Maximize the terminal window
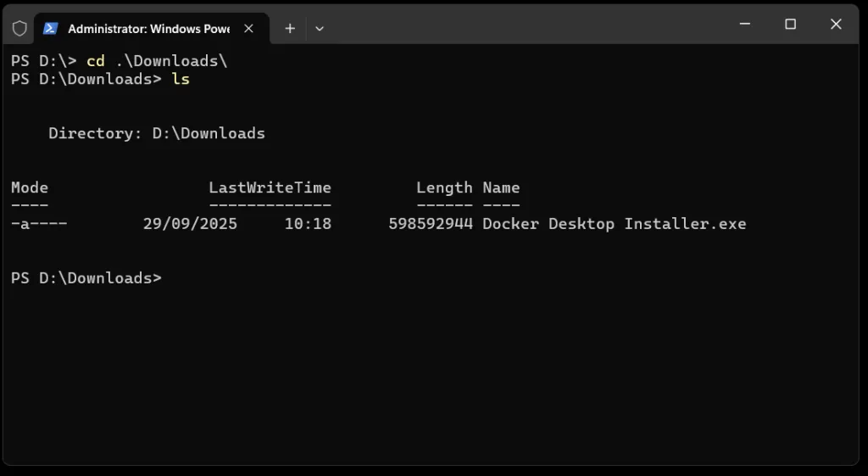The image size is (868, 476). [791, 24]
